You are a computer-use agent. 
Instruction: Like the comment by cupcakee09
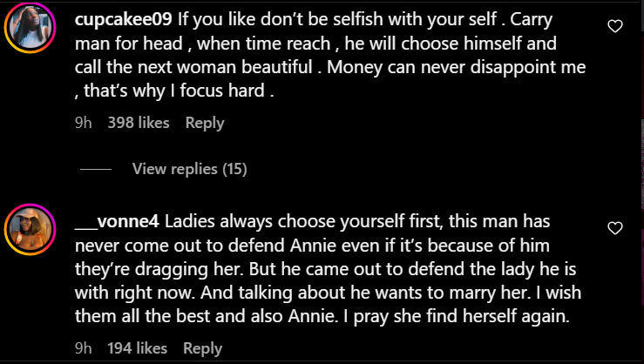click(615, 27)
